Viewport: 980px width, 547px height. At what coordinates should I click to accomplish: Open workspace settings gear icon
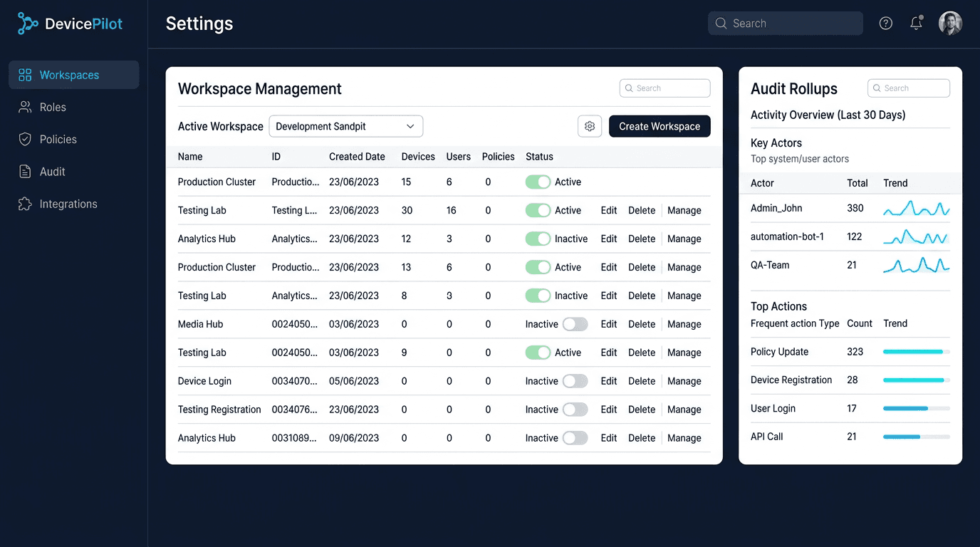coord(590,125)
